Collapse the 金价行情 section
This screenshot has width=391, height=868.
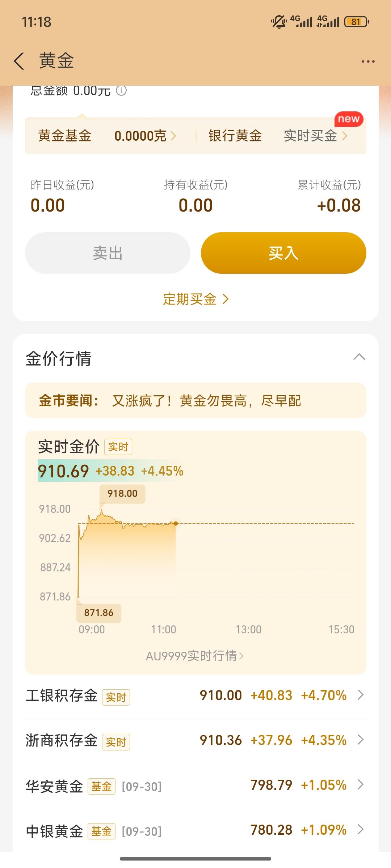pos(359,357)
